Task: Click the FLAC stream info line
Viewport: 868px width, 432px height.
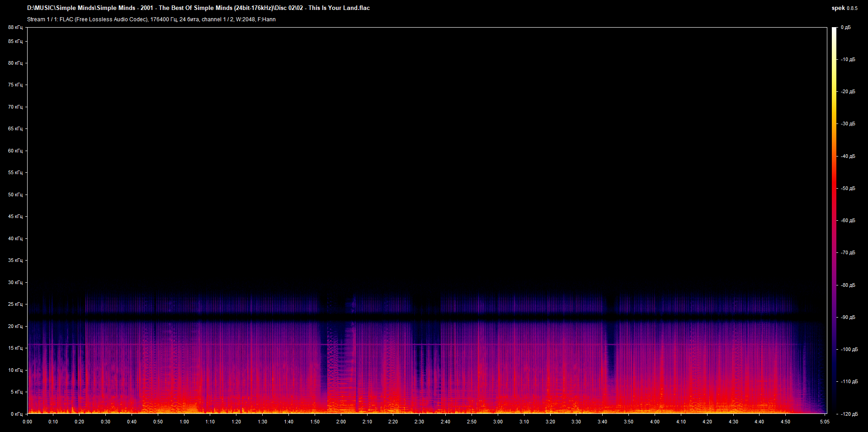Action: (151, 19)
